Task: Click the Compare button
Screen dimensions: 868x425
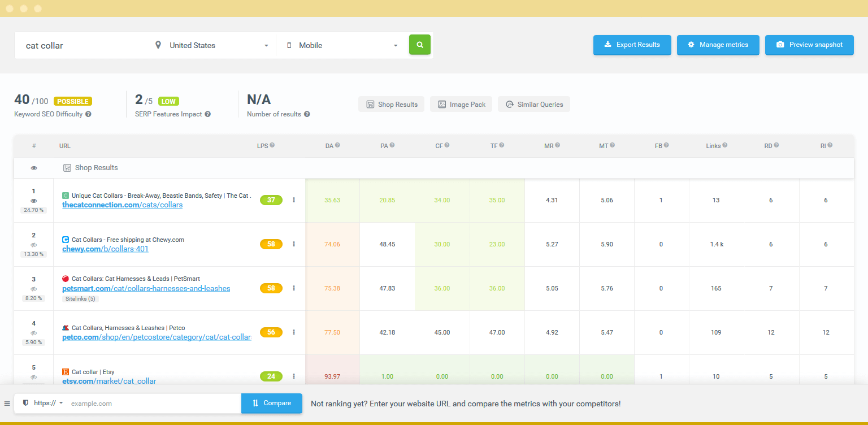Action: click(x=271, y=403)
